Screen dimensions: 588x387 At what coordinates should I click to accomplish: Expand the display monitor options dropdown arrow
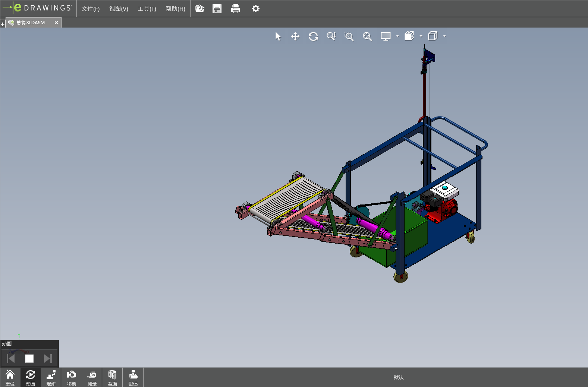coord(397,37)
